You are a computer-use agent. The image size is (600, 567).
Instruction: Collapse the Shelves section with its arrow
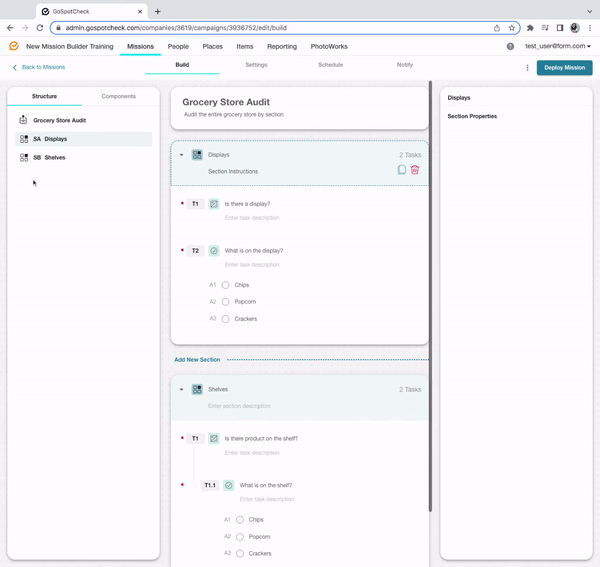(x=181, y=389)
